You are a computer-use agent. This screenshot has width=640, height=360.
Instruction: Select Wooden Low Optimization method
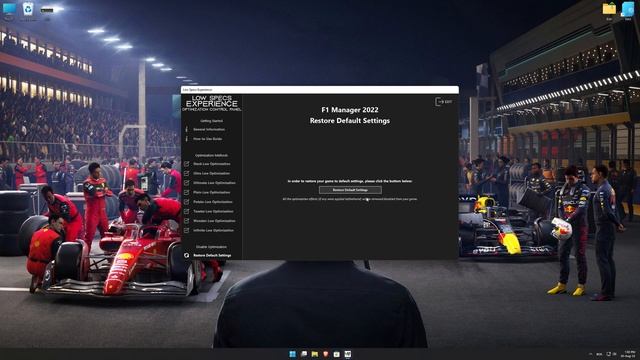point(214,221)
